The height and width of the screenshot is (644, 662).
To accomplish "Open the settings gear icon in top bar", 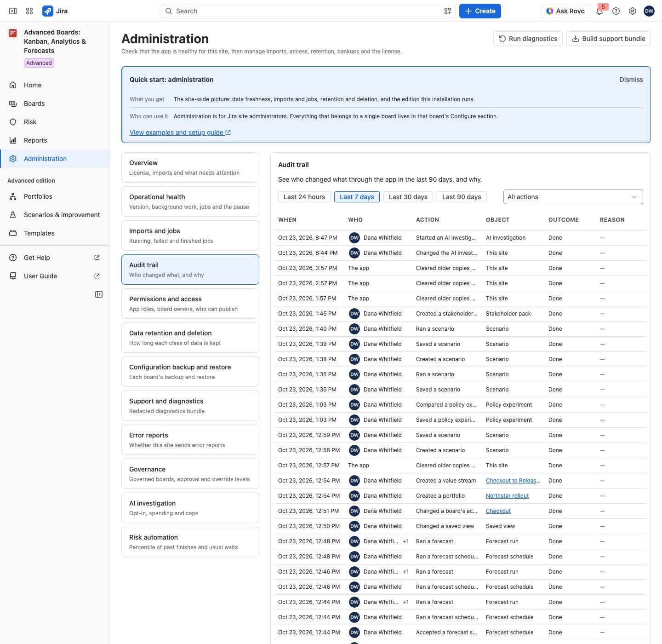I will click(633, 11).
